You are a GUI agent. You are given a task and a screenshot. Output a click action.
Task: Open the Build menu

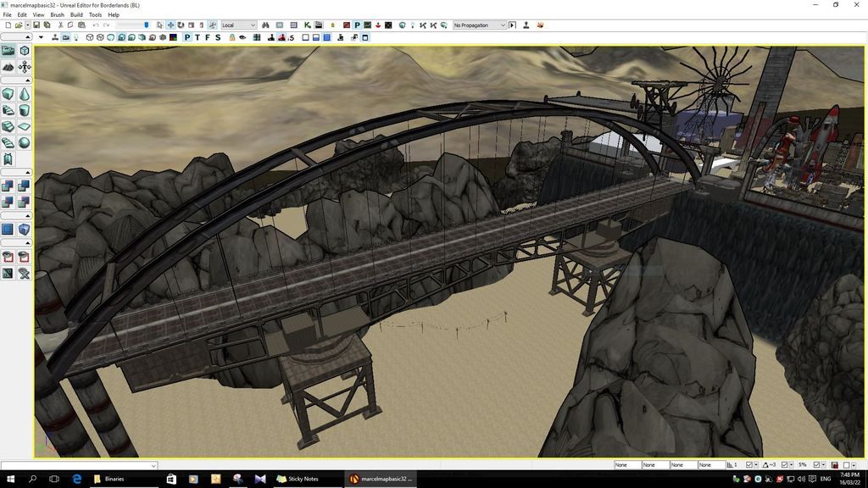(x=76, y=15)
